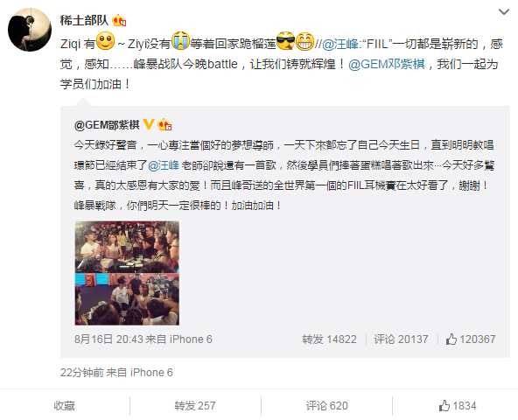This screenshot has width=518, height=420.
Task: Open the @GEM鄧紫棋 quoted author name
Action: tap(107, 125)
